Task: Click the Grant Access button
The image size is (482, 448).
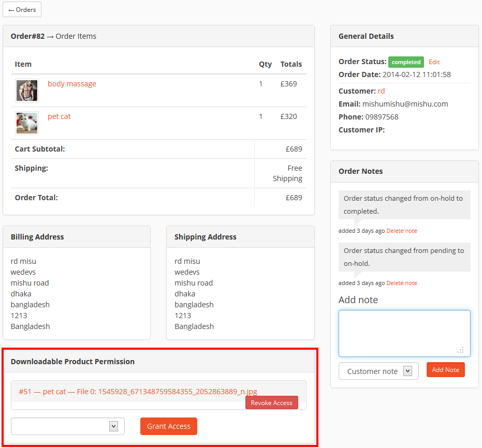Action: [x=168, y=426]
